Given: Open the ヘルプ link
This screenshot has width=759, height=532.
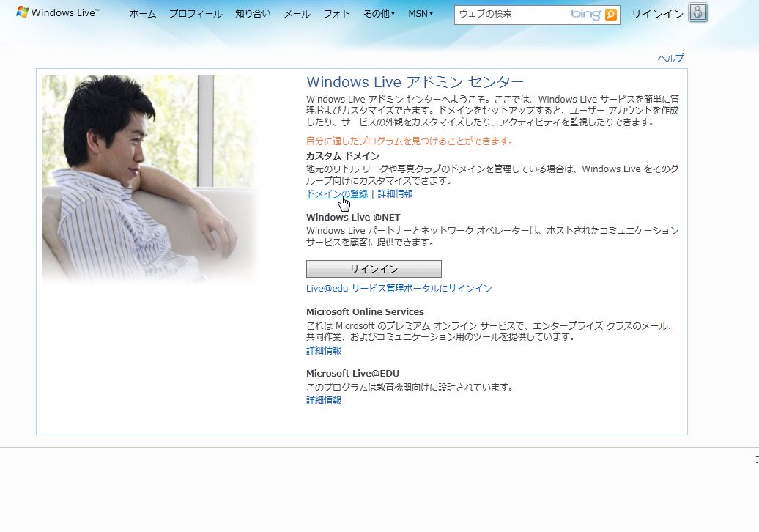Looking at the screenshot, I should 670,59.
